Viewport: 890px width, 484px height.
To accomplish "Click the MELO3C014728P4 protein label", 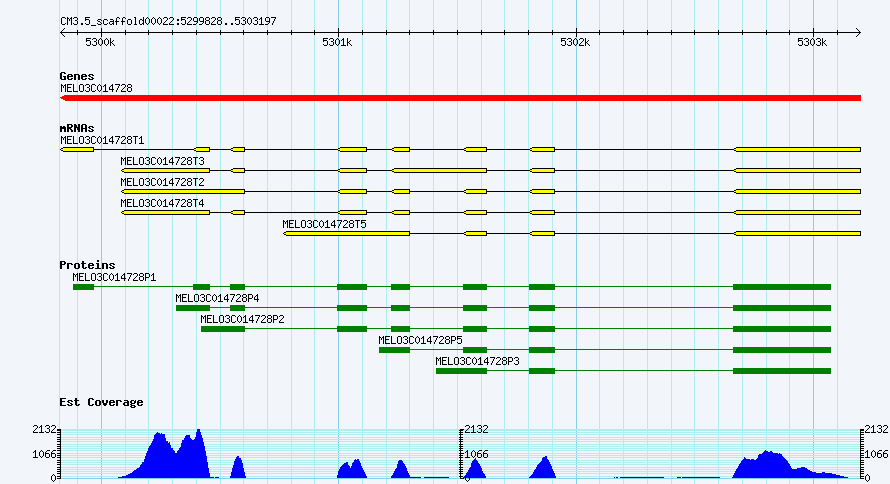I will [x=217, y=298].
